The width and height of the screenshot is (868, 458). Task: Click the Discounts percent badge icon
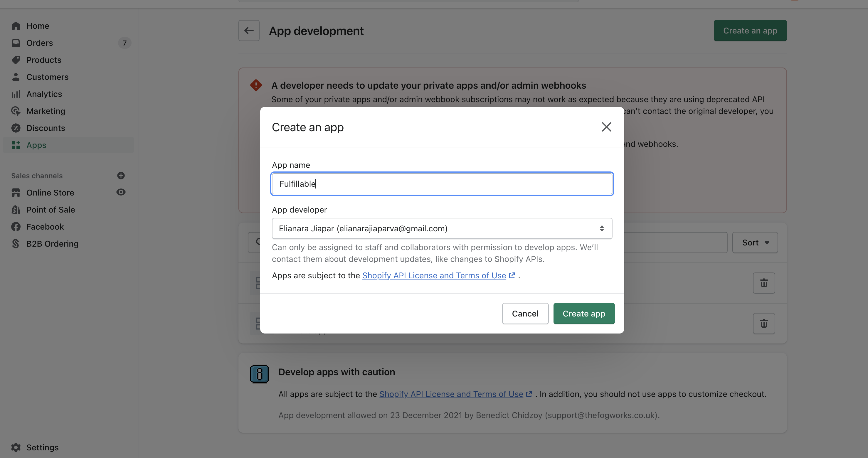(16, 128)
